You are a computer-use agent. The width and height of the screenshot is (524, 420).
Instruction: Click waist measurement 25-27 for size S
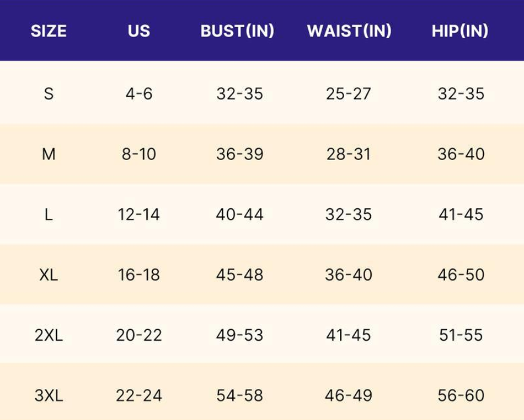point(349,94)
